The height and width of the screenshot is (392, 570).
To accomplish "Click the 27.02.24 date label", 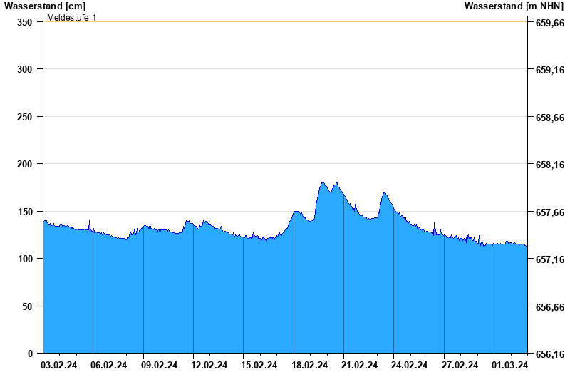I will pos(460,366).
